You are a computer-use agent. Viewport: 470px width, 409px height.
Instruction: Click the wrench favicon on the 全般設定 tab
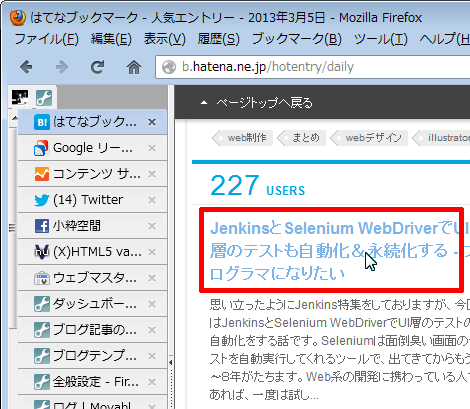[42, 382]
